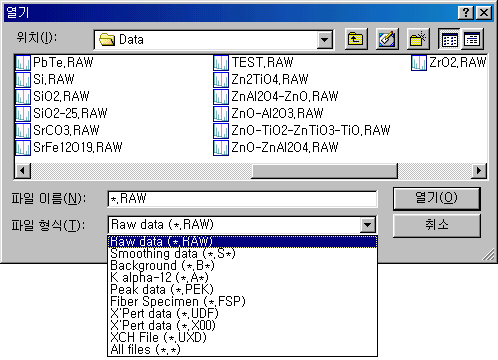Click the Si.RAW file name
Screen dimensions: 498x360
[x=54, y=80]
